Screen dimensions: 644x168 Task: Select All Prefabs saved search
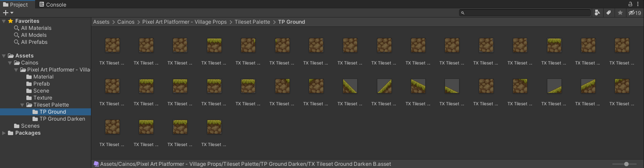coord(34,42)
